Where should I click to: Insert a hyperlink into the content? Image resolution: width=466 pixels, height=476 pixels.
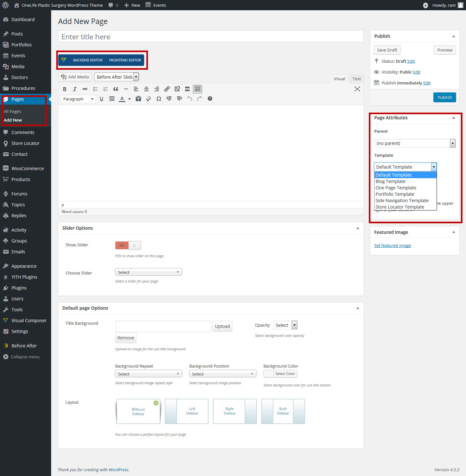(167, 89)
